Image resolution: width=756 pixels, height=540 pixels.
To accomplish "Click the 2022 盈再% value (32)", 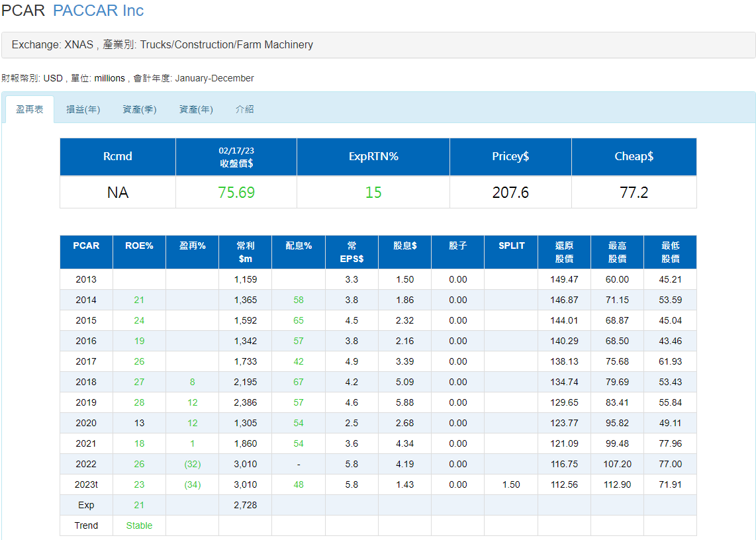I will coord(193,464).
